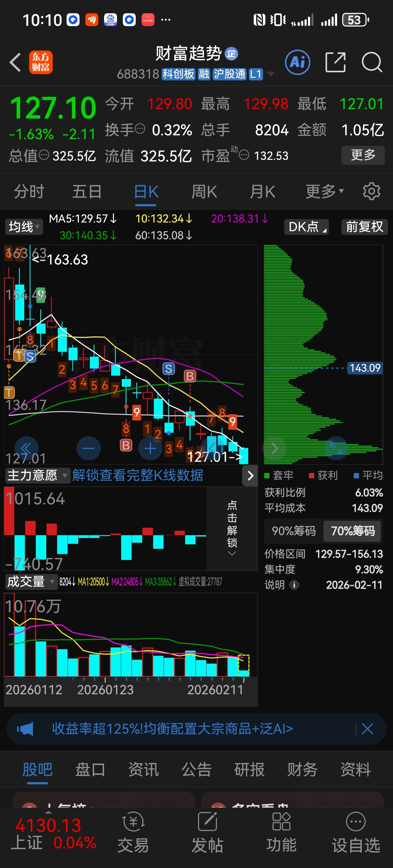Open the 公告 tab
Screen dimensions: 393x868
tap(196, 770)
